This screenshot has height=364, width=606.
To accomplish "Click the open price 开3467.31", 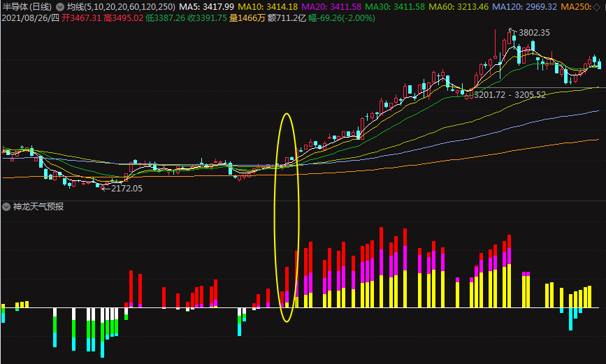I will tap(81, 18).
